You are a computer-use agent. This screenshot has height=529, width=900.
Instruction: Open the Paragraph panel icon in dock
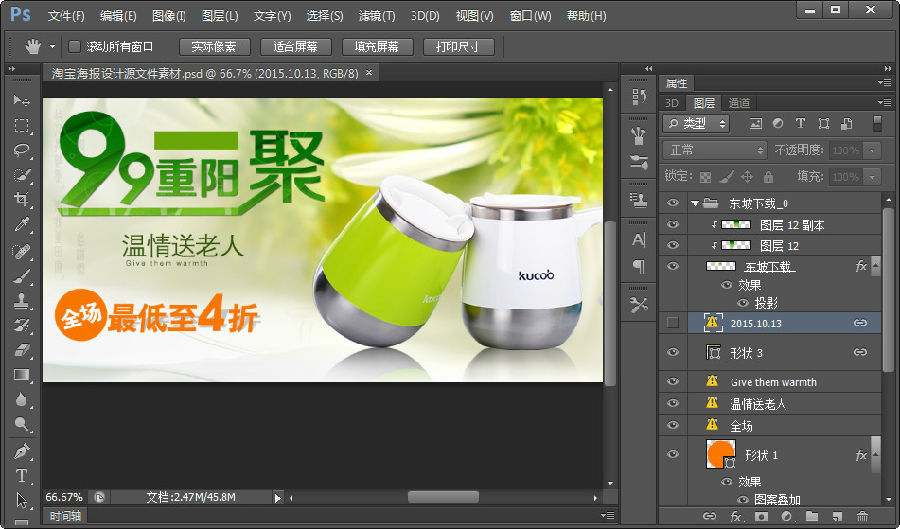pyautogui.click(x=638, y=266)
